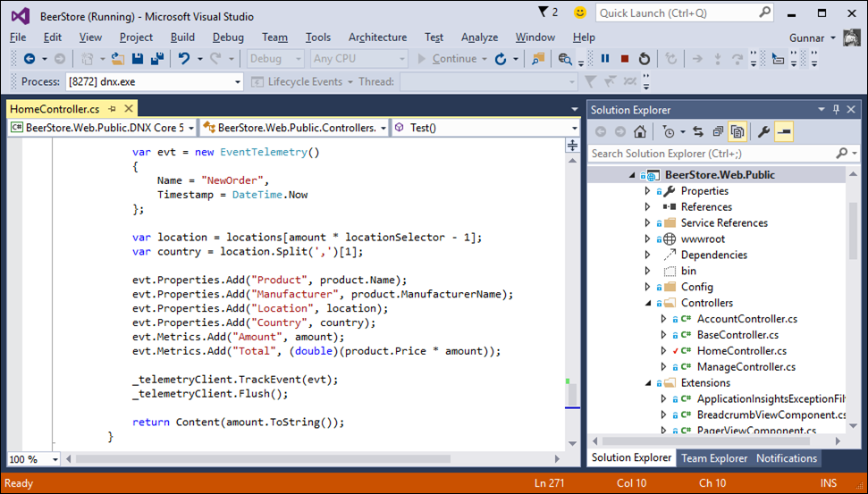Close the HomeController.cs tab

coord(129,109)
